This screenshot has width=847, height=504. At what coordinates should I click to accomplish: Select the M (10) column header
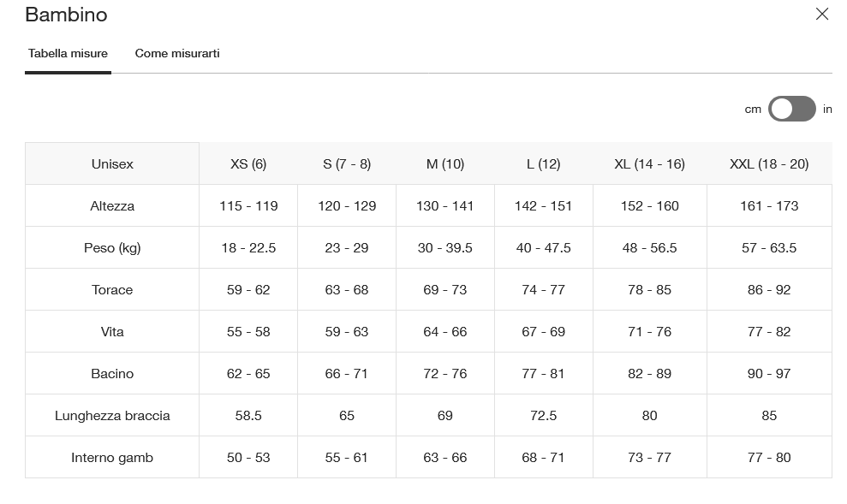click(x=445, y=164)
